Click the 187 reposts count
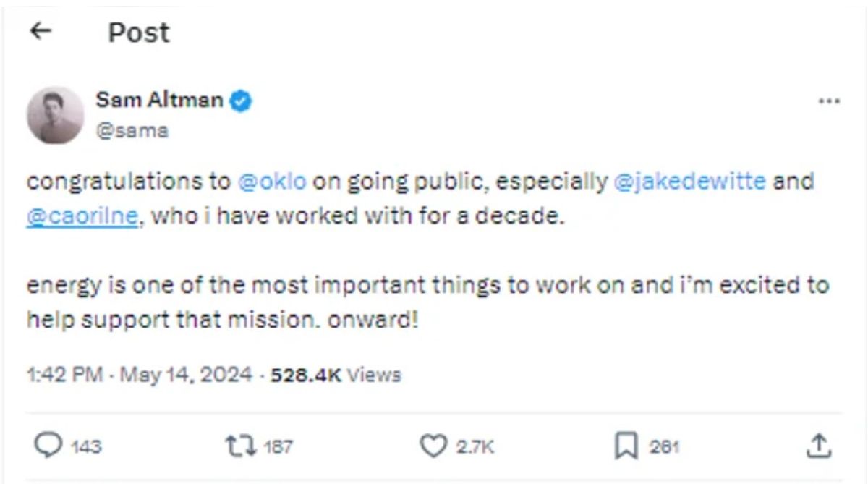Viewport: 868px width, 484px height. 278,447
